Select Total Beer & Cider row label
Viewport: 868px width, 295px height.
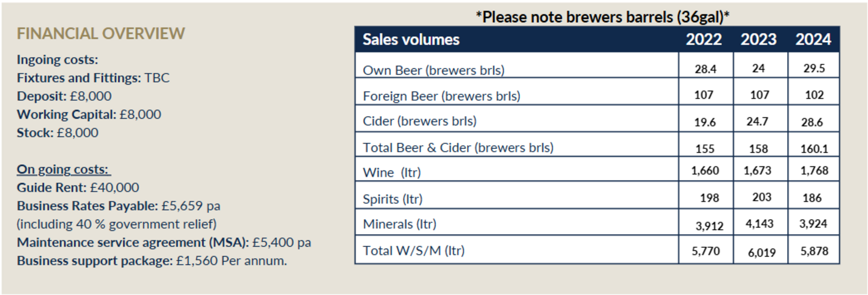click(458, 147)
